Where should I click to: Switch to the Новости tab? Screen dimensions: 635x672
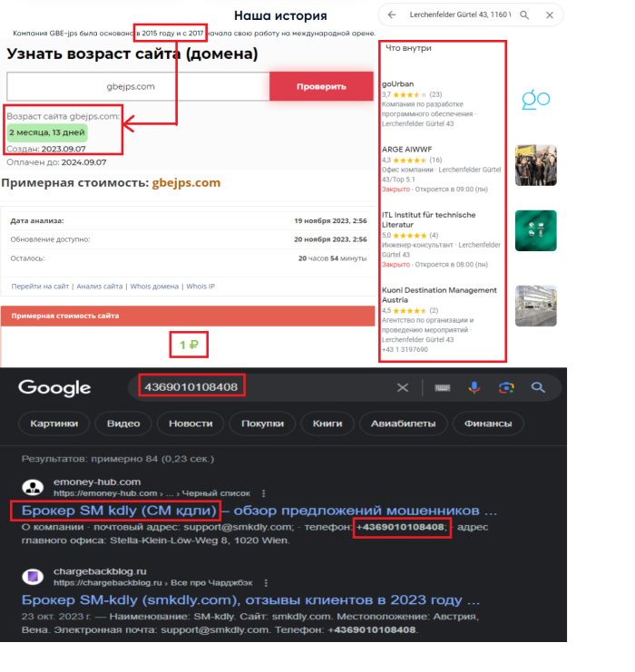point(190,424)
